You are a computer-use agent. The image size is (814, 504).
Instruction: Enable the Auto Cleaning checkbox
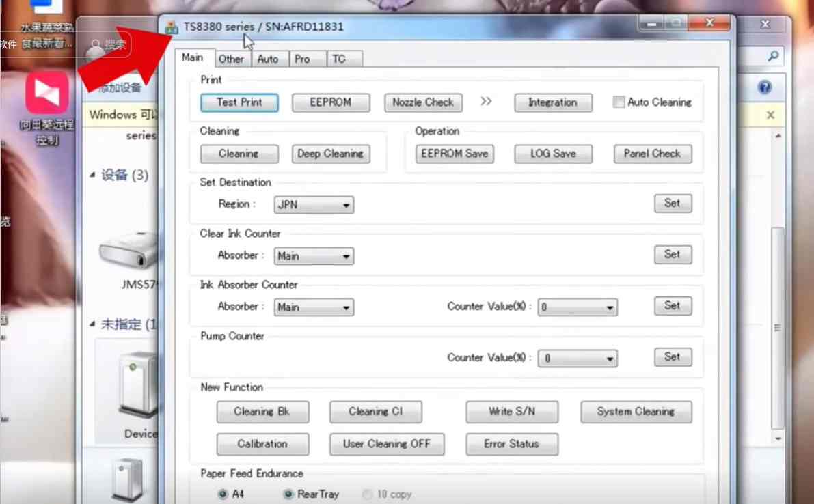click(619, 102)
